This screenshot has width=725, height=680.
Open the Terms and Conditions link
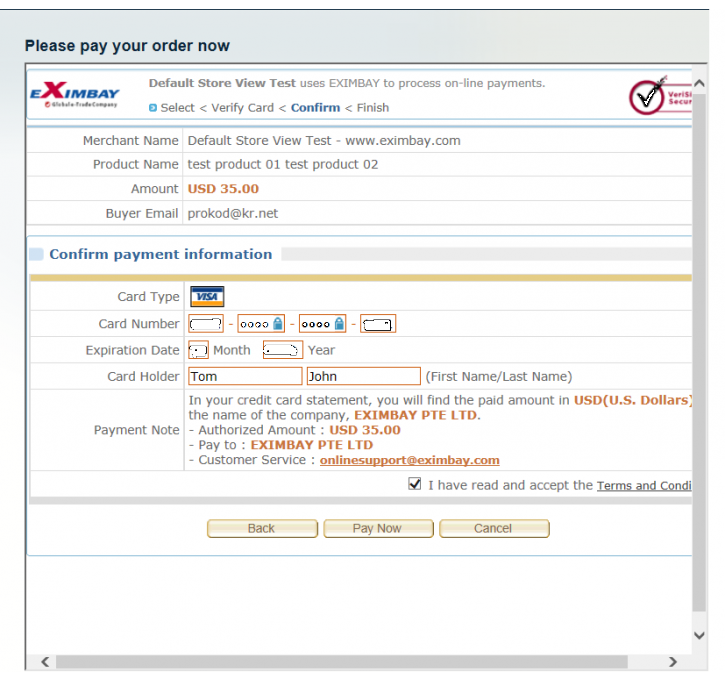[x=644, y=485]
